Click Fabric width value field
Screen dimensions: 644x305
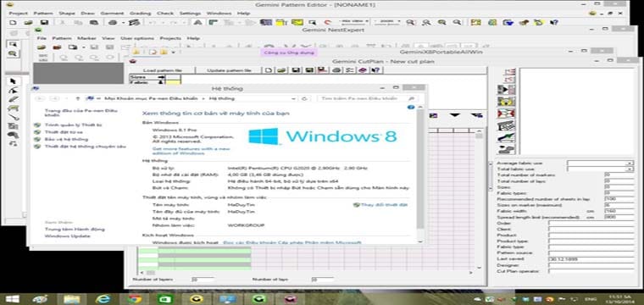point(619,211)
